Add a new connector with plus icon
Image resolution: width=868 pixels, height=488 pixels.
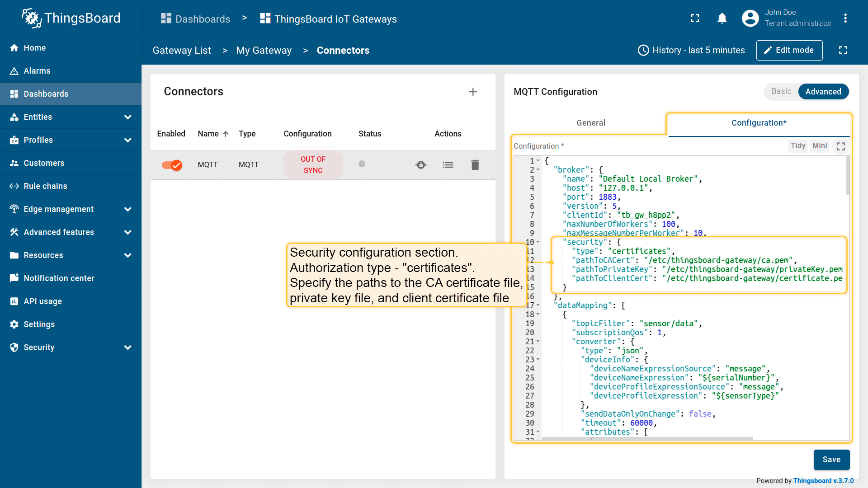pos(473,92)
